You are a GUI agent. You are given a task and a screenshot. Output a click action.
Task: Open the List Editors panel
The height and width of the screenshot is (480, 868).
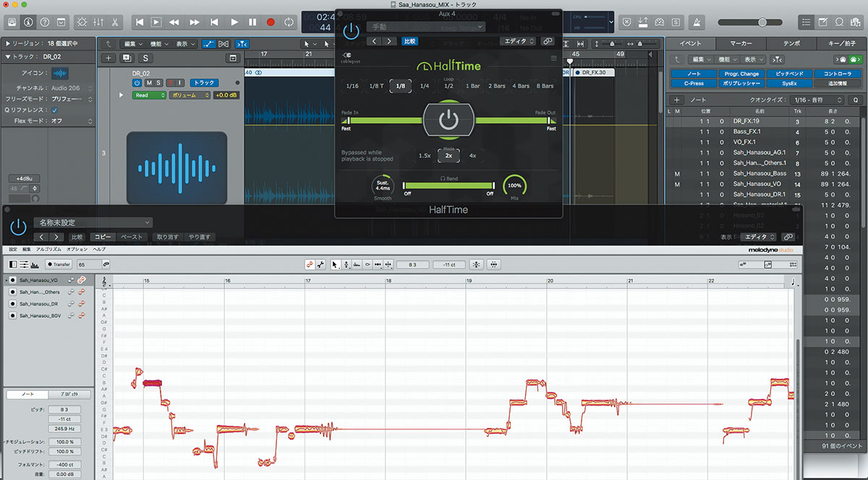click(x=807, y=22)
